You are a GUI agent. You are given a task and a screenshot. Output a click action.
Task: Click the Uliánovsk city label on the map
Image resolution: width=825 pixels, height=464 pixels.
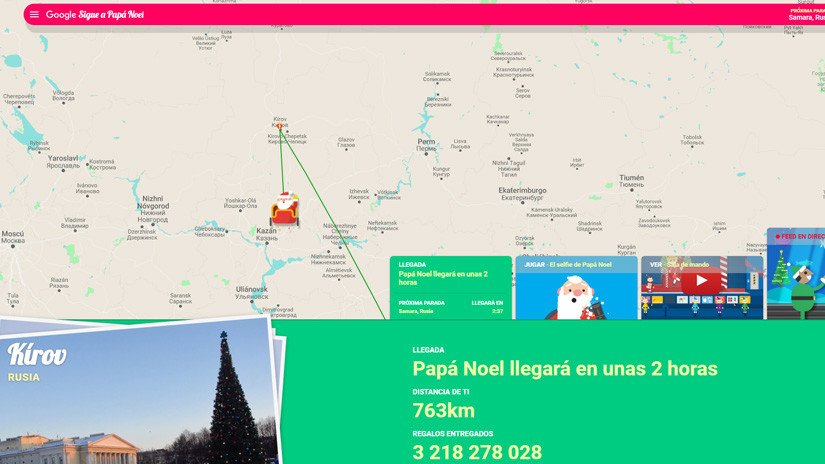(x=251, y=292)
